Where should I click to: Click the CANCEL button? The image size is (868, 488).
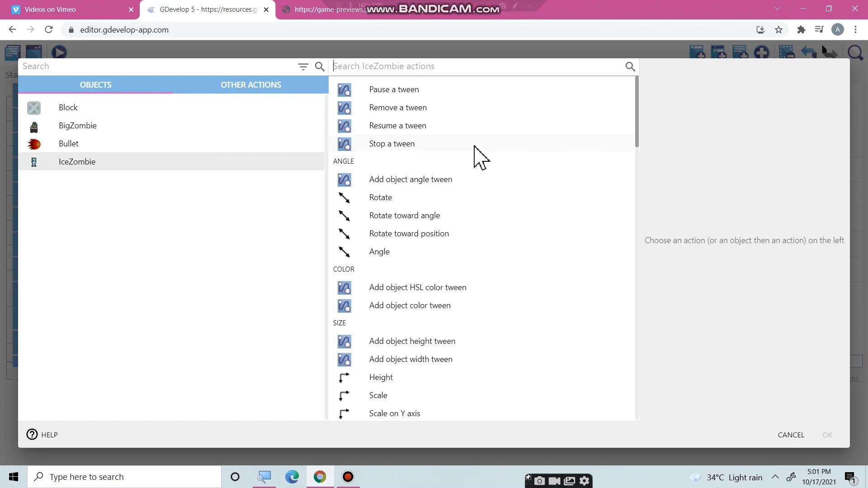point(791,435)
